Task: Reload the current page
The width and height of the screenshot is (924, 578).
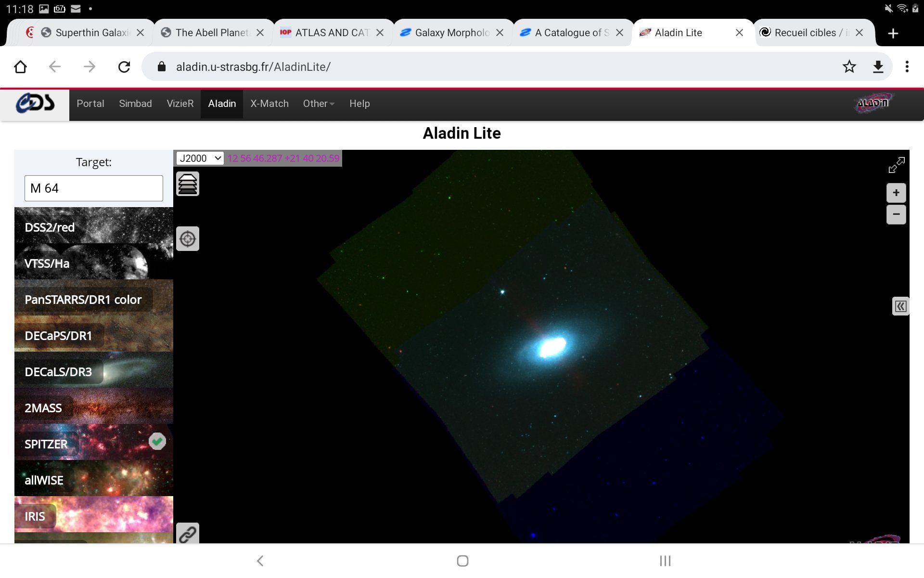Action: [x=124, y=66]
